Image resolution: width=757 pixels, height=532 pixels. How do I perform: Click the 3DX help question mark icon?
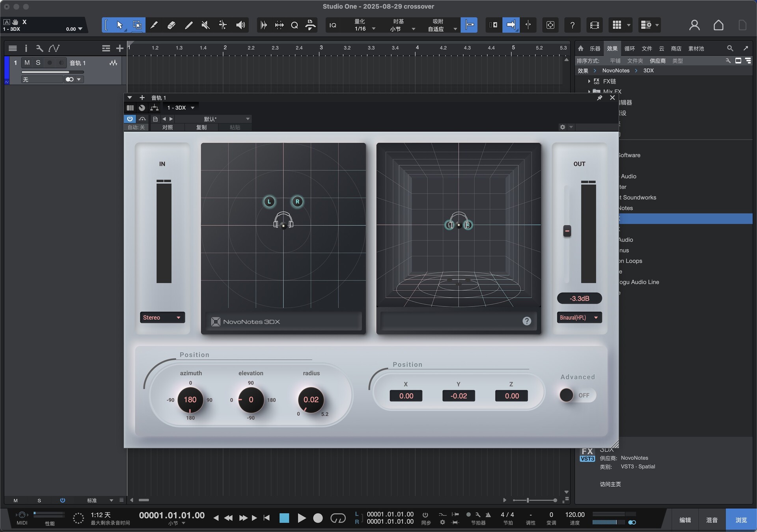tap(527, 321)
